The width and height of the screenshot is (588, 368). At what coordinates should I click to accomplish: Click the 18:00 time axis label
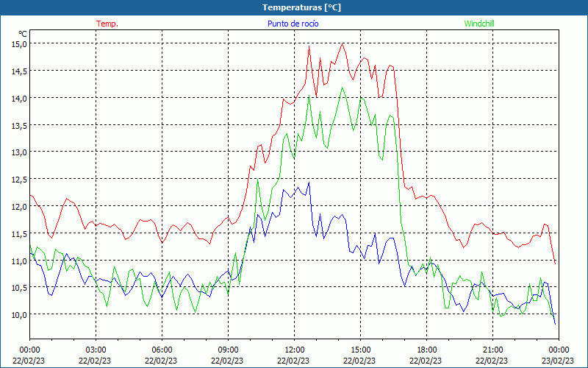click(427, 350)
